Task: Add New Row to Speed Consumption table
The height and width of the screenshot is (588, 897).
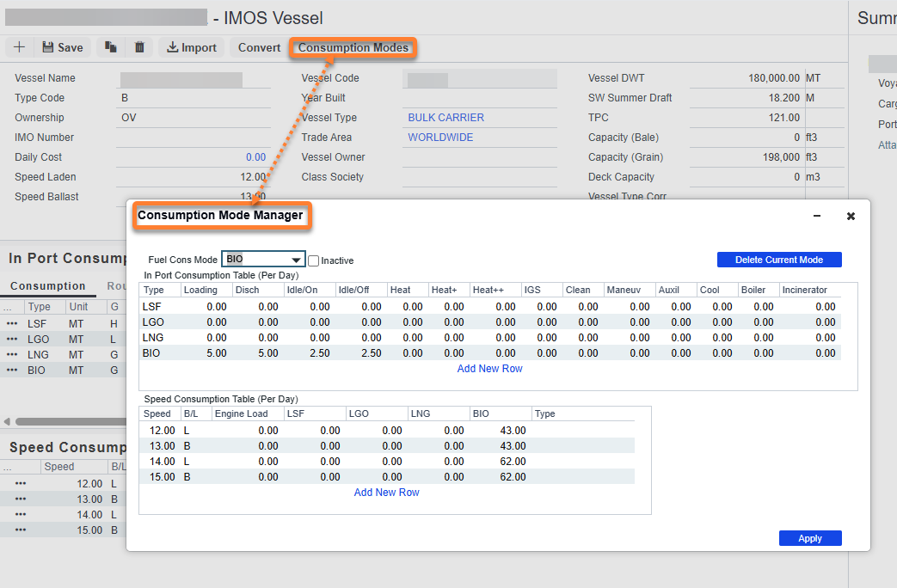Action: pyautogui.click(x=387, y=493)
